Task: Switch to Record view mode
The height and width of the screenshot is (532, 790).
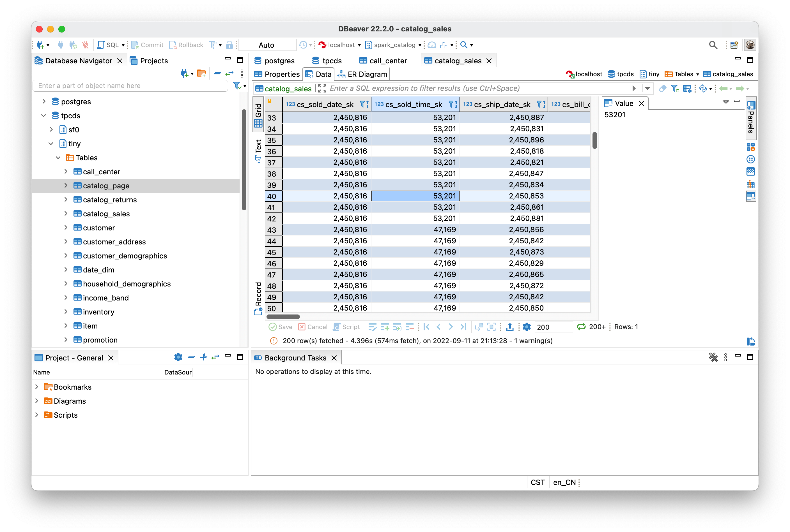Action: [x=258, y=298]
